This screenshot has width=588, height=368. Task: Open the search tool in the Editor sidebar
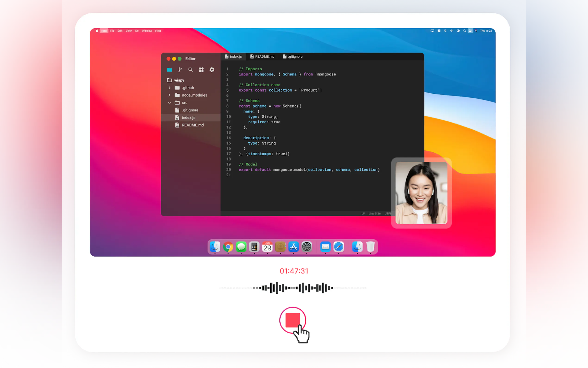coord(191,70)
